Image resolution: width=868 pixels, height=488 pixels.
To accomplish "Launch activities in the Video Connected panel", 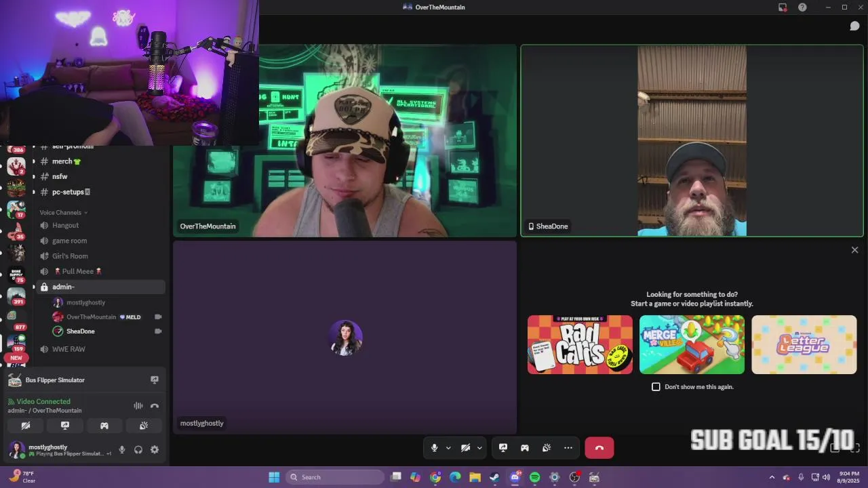I will click(104, 426).
